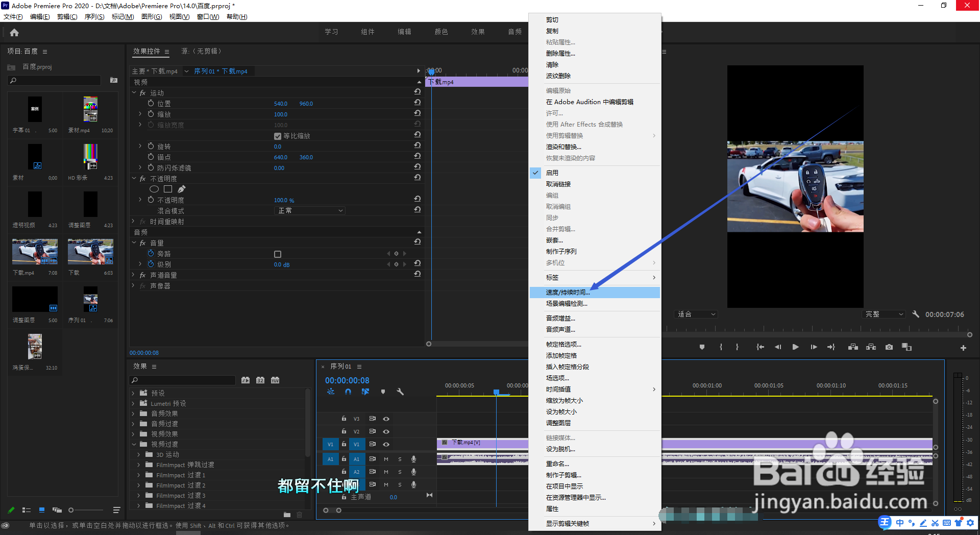Click the project panel search field
The width and height of the screenshot is (980, 535).
click(55, 81)
